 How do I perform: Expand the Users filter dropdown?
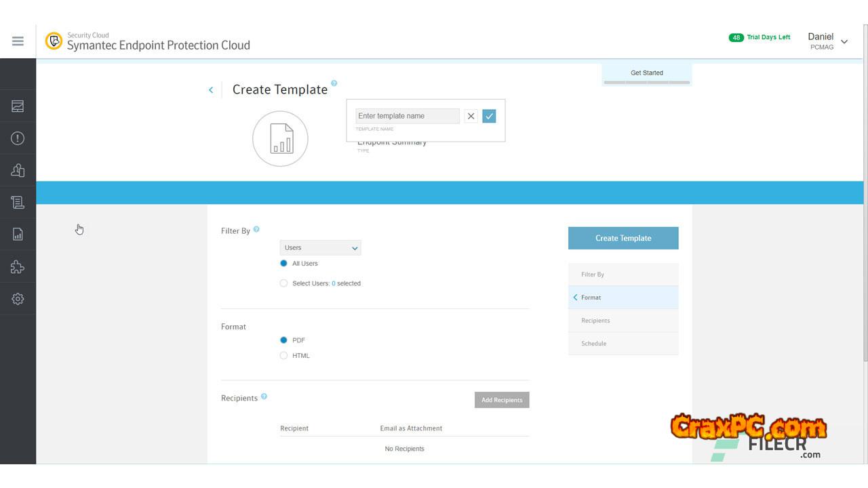(x=320, y=248)
